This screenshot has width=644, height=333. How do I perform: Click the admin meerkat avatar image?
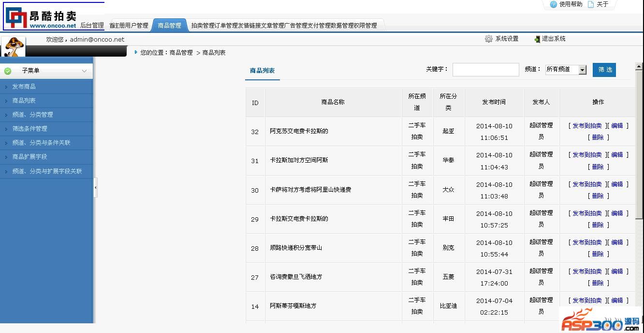[13, 46]
